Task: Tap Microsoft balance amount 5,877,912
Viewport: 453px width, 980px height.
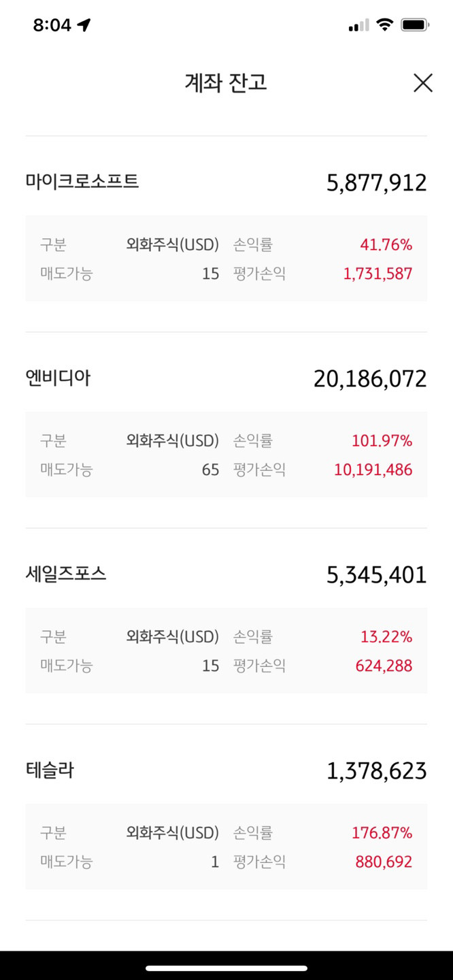Action: (377, 182)
